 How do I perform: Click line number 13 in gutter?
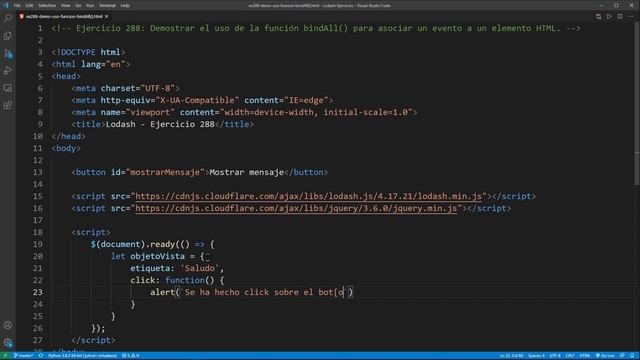coord(38,172)
